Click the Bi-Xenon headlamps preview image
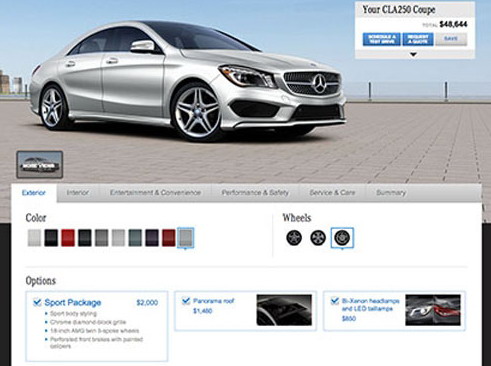This screenshot has width=491, height=366. (x=433, y=310)
